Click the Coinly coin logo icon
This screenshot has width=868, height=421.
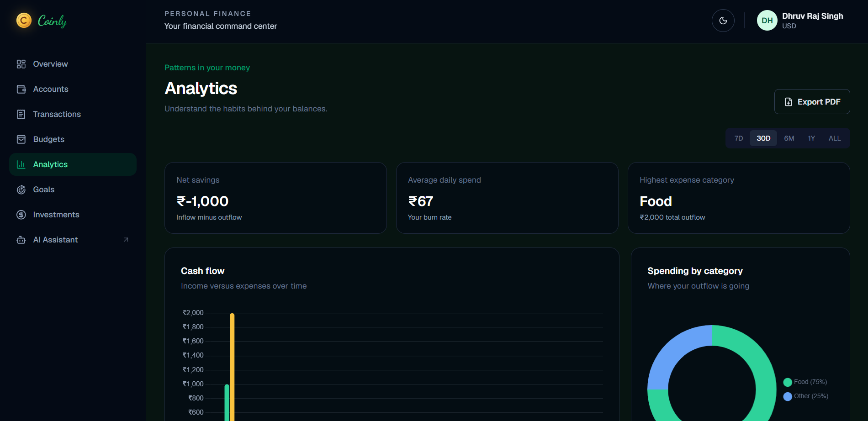pos(24,20)
